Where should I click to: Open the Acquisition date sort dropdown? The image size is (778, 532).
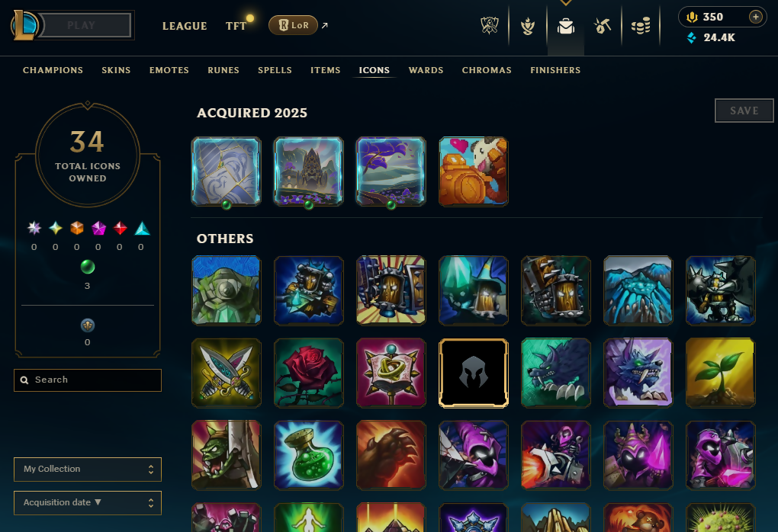click(x=87, y=503)
